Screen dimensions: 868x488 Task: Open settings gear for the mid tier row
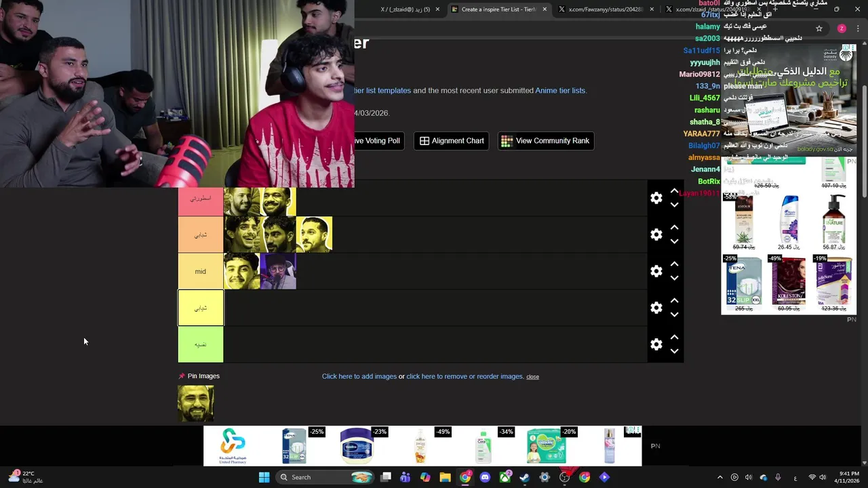coord(656,271)
